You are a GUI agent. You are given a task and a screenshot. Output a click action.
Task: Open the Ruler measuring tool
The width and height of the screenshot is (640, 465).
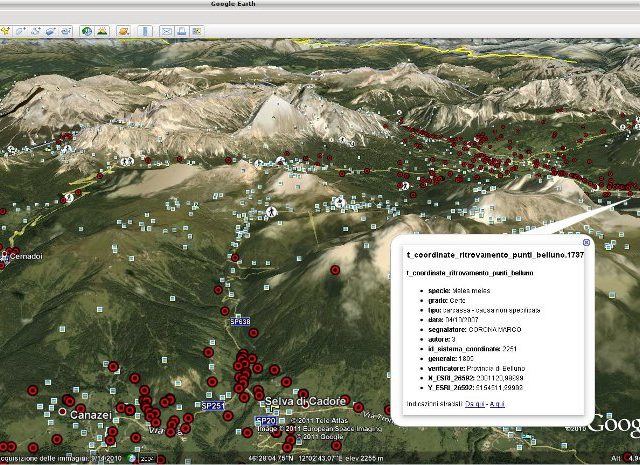143,31
